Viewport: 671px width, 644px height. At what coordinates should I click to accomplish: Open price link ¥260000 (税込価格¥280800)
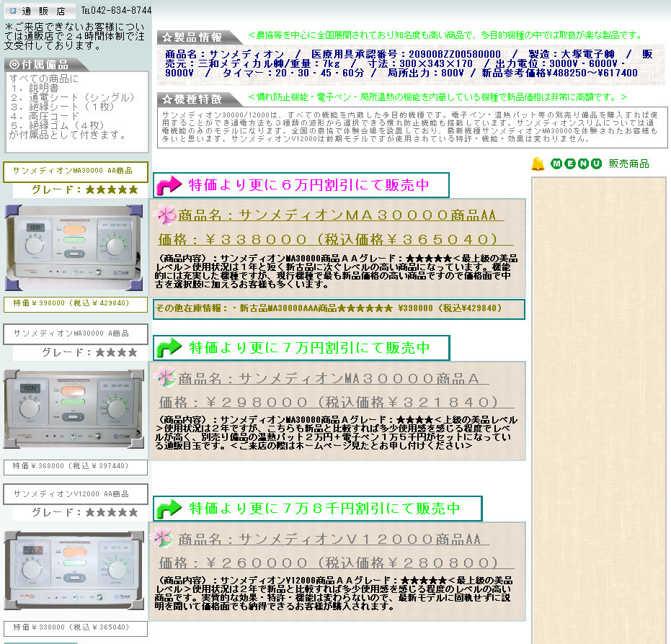337,563
